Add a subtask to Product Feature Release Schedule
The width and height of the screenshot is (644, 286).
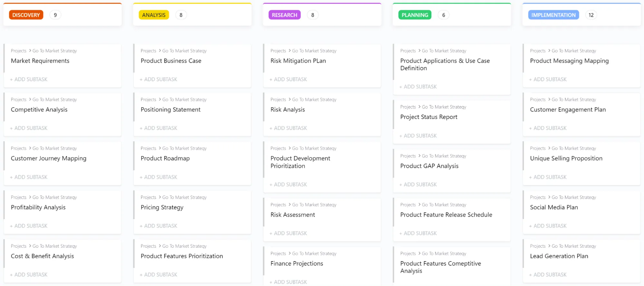(418, 233)
